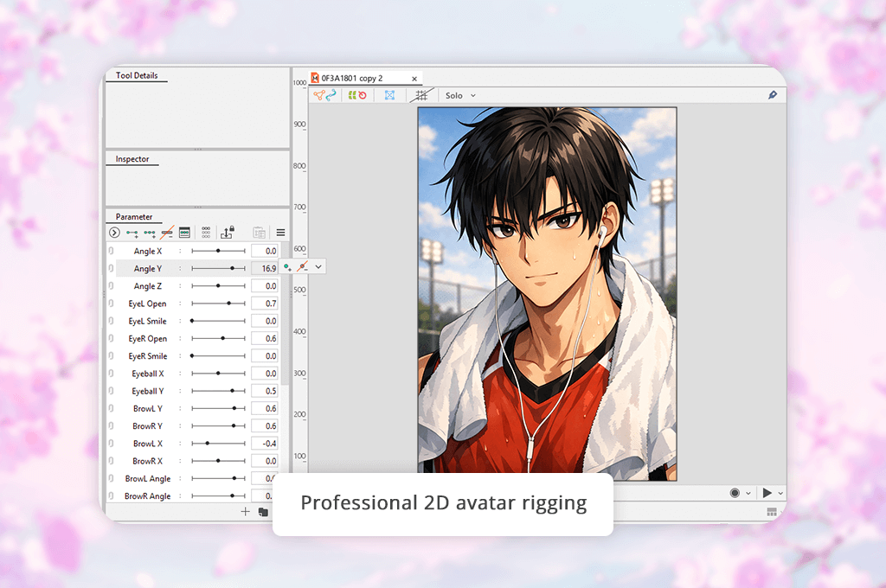Viewport: 886px width, 588px height.
Task: Expand the chevron in the Angle Y popup
Action: [318, 266]
